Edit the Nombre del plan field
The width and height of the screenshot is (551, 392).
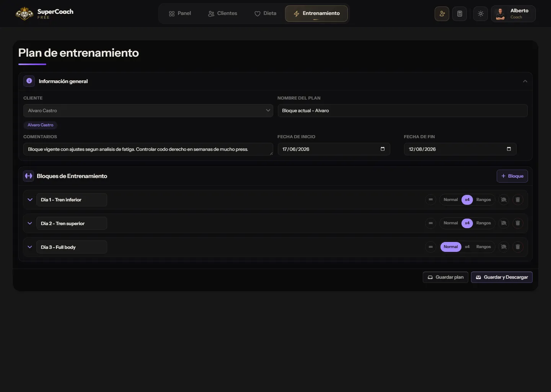click(x=403, y=111)
